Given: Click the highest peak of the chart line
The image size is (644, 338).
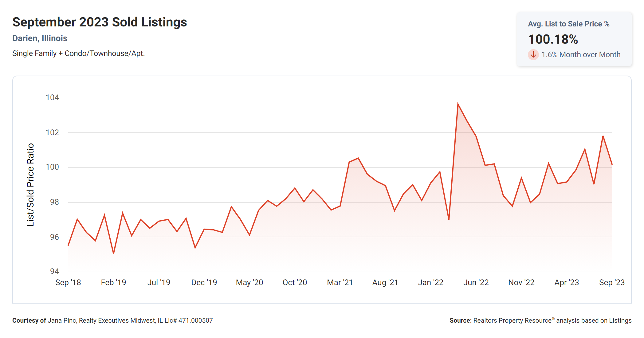Looking at the screenshot, I should (x=458, y=104).
